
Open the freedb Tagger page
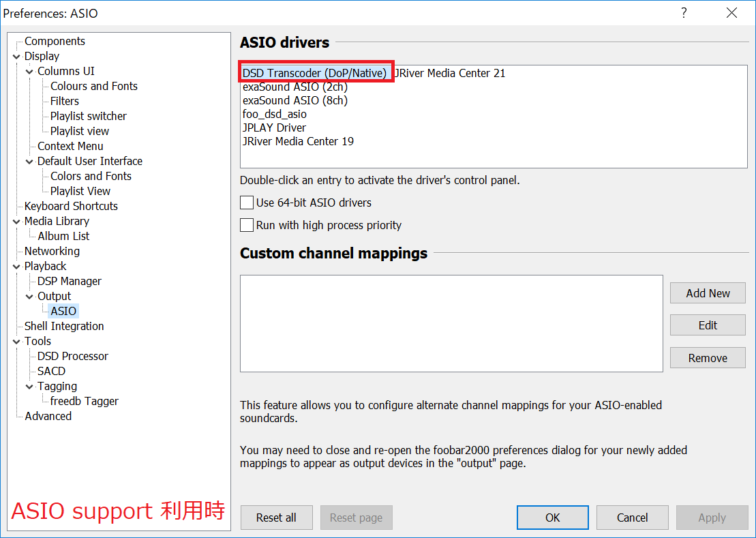tap(85, 401)
